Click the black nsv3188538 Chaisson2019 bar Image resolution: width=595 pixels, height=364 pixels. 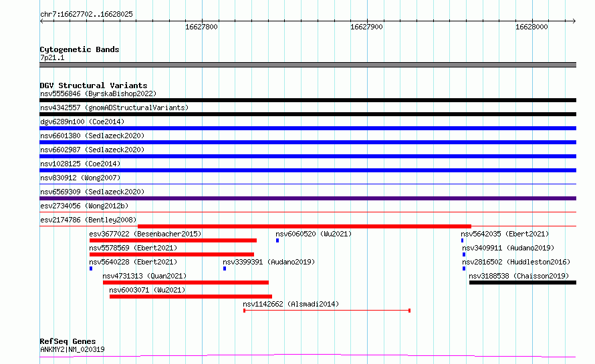click(x=523, y=283)
